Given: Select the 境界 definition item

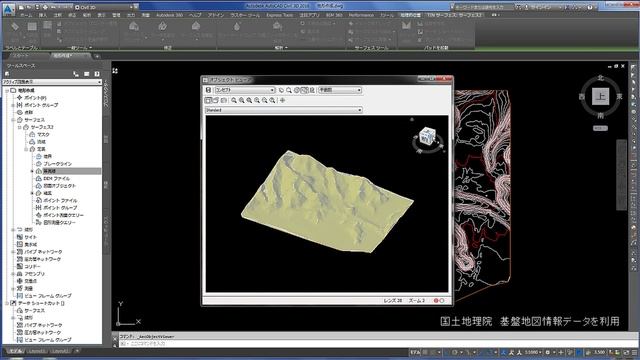Looking at the screenshot, I should point(47,156).
